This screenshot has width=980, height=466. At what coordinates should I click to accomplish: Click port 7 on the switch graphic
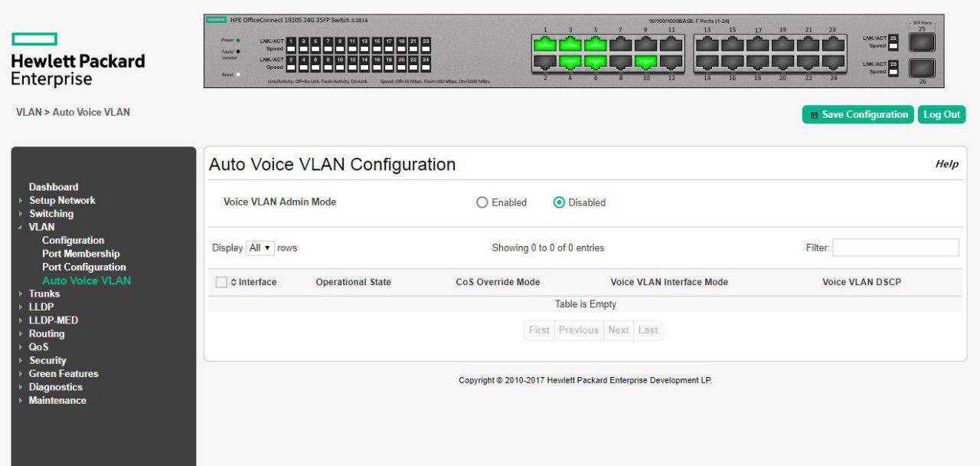point(621,44)
